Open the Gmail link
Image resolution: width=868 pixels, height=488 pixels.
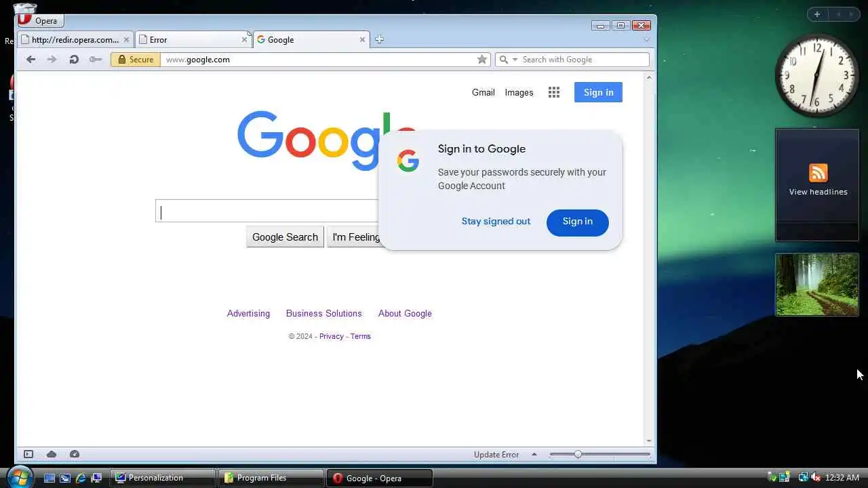[x=484, y=92]
